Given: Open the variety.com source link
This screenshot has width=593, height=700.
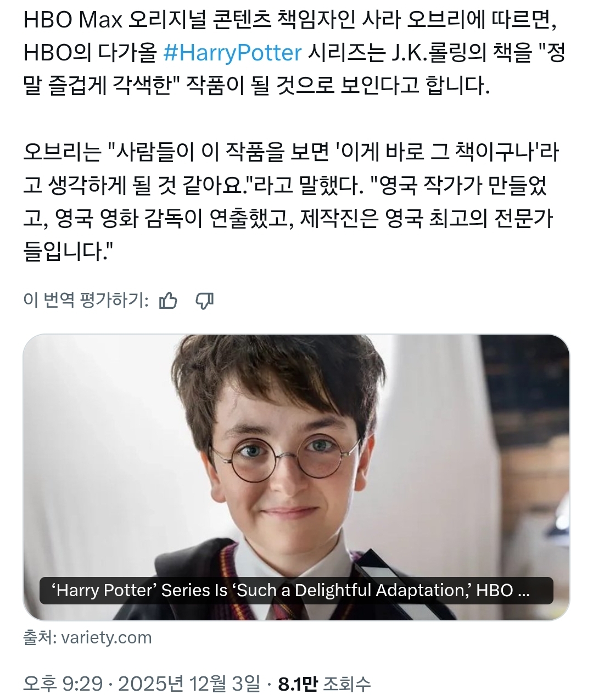Looking at the screenshot, I should point(107,637).
